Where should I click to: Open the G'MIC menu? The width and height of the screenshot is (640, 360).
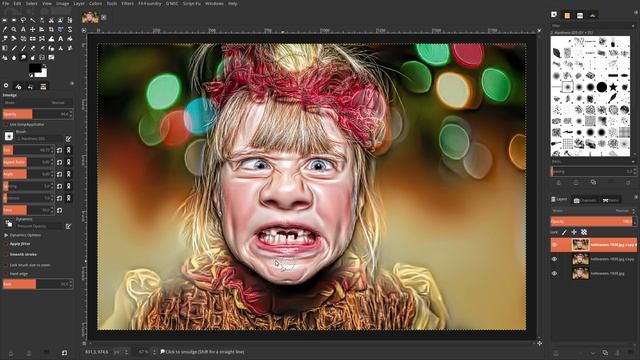tap(172, 4)
